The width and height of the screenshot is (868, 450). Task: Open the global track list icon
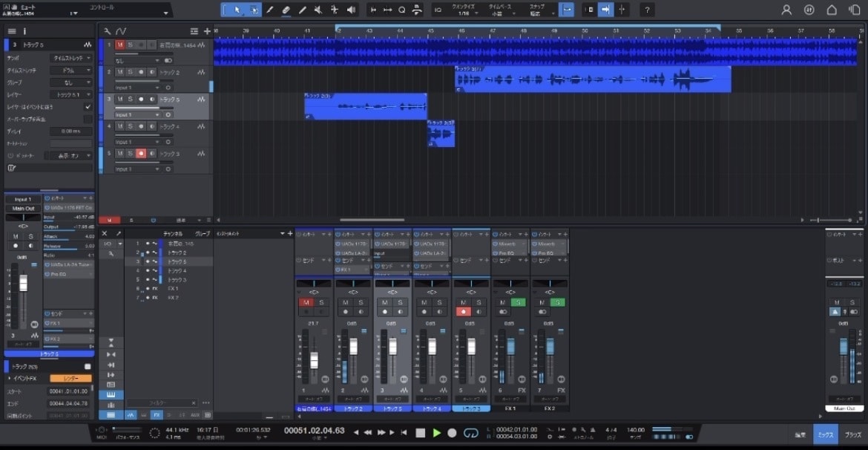pyautogui.click(x=194, y=31)
